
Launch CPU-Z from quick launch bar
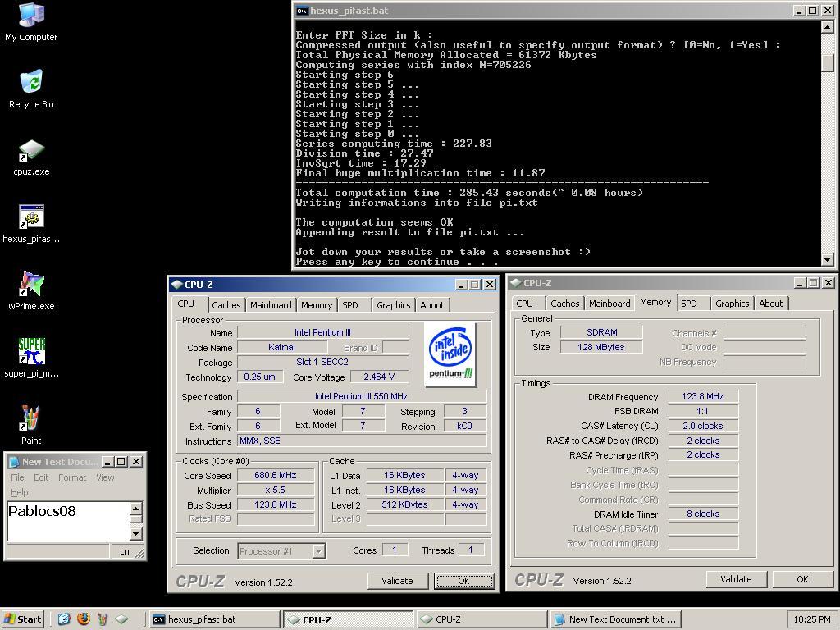pos(122,619)
